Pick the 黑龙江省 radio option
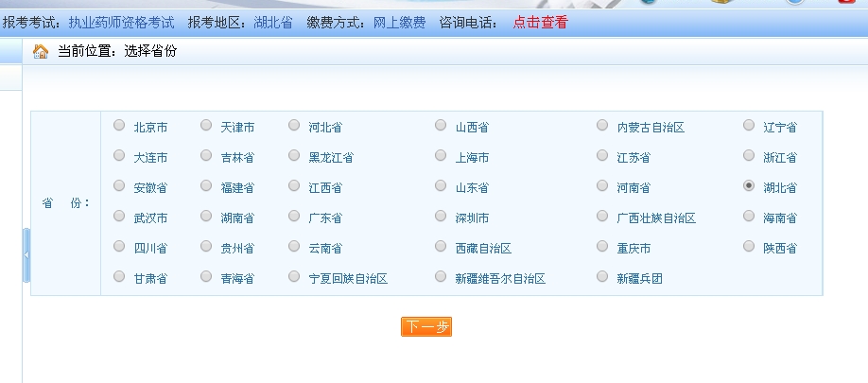Screen dimensions: 868x383 (x=294, y=155)
